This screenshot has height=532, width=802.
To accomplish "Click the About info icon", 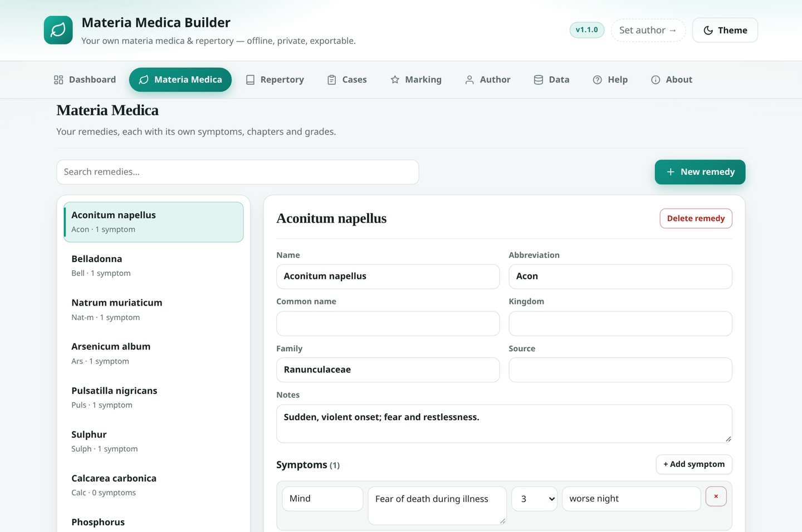I will (656, 80).
